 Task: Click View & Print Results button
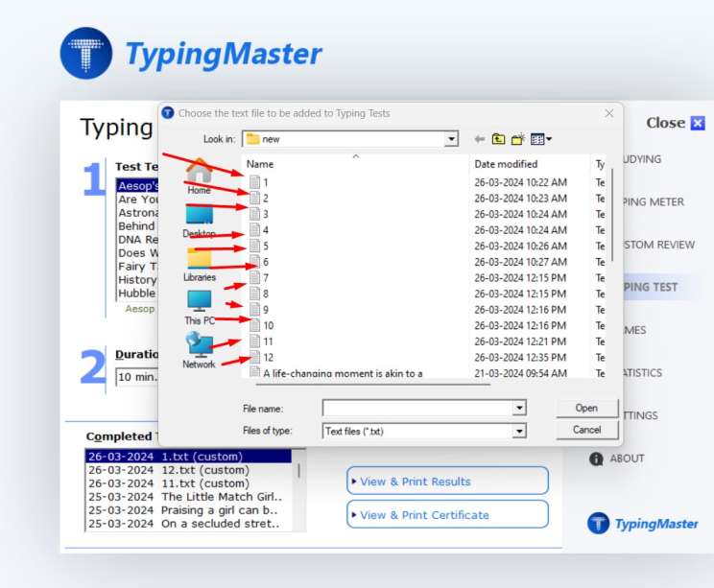[447, 481]
